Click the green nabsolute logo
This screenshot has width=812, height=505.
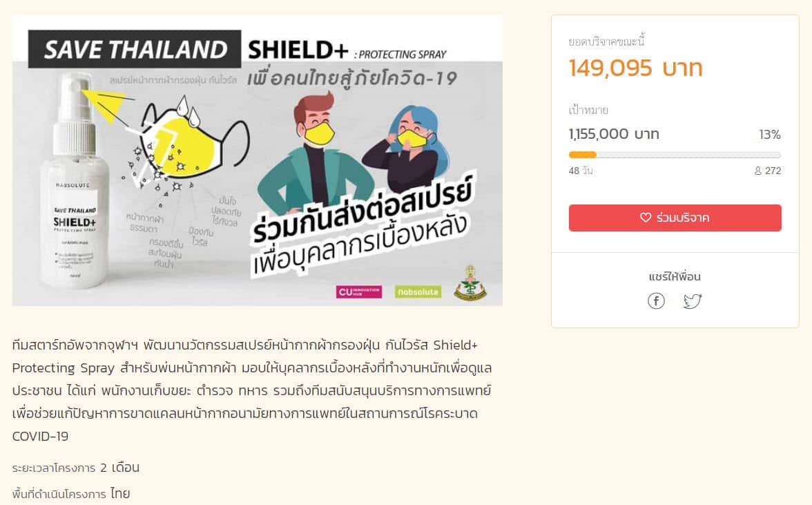point(418,292)
